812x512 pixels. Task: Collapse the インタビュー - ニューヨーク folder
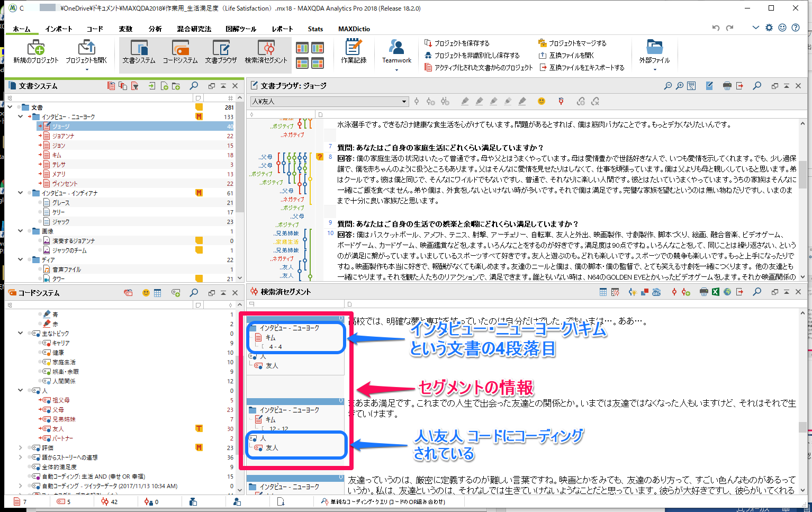(x=20, y=117)
